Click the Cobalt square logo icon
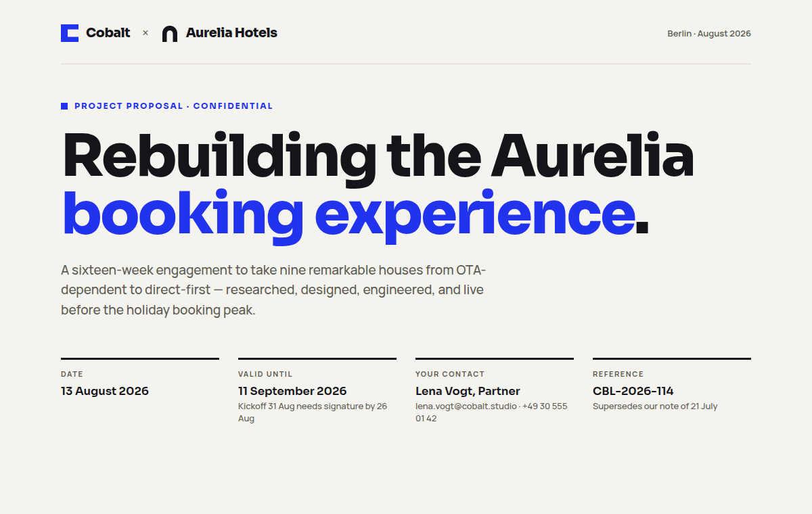This screenshot has width=812, height=514. [70, 33]
